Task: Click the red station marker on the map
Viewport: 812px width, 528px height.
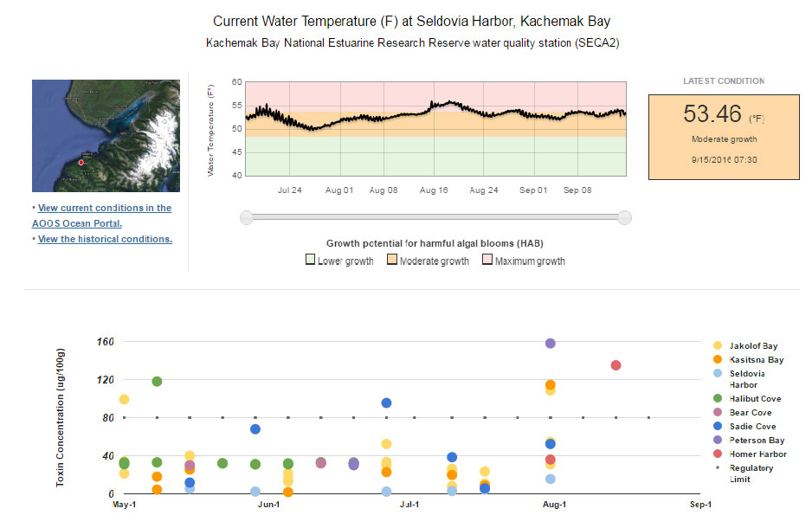Action: click(x=81, y=162)
